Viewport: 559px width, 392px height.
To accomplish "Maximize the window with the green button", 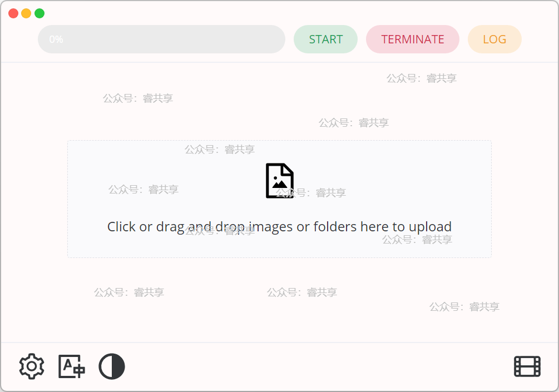I will click(x=39, y=13).
